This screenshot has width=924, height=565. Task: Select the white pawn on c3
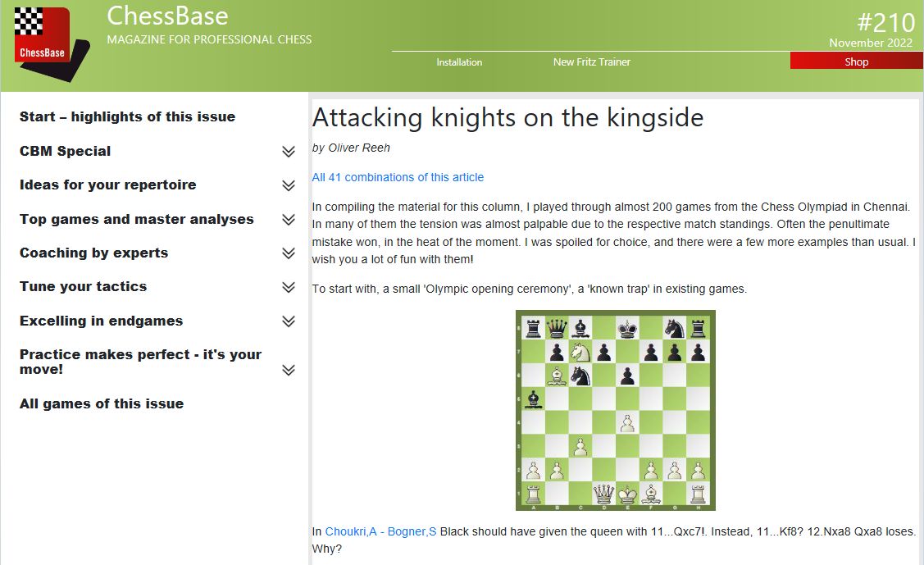coord(580,446)
